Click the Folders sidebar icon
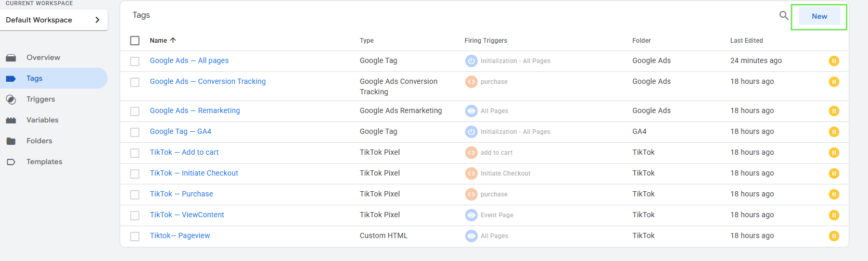Image resolution: width=868 pixels, height=261 pixels. point(11,141)
